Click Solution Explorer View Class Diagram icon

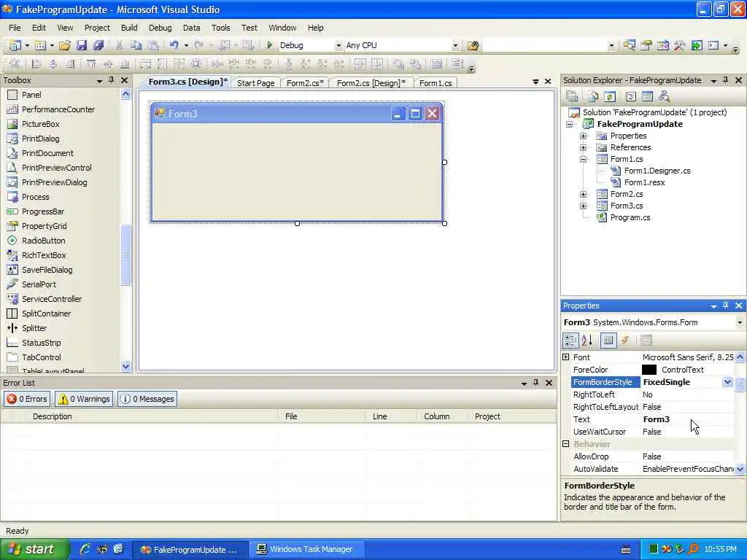(664, 97)
